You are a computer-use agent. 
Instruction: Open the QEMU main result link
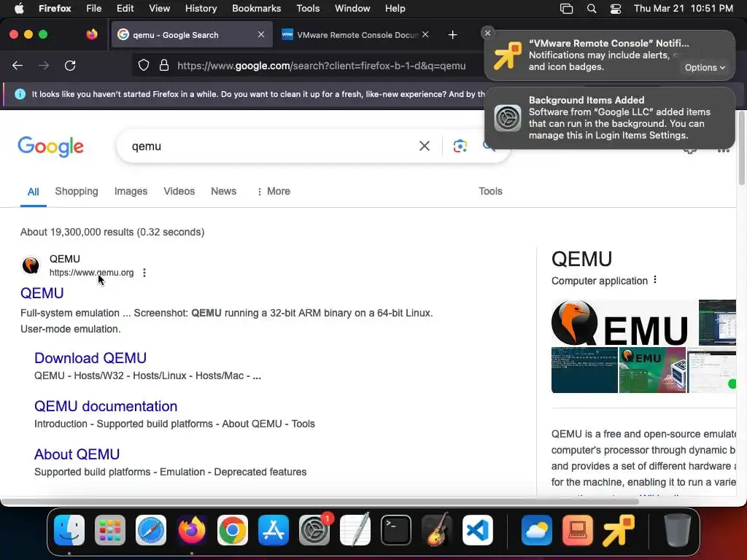pos(42,293)
